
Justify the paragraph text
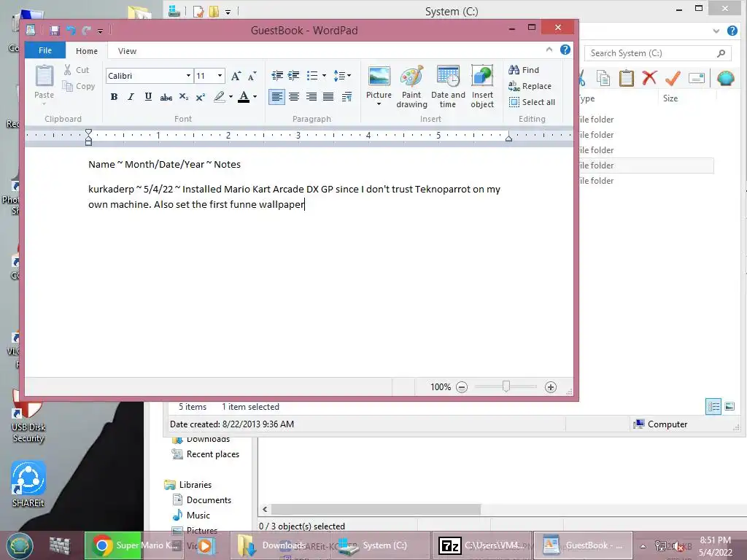[328, 97]
